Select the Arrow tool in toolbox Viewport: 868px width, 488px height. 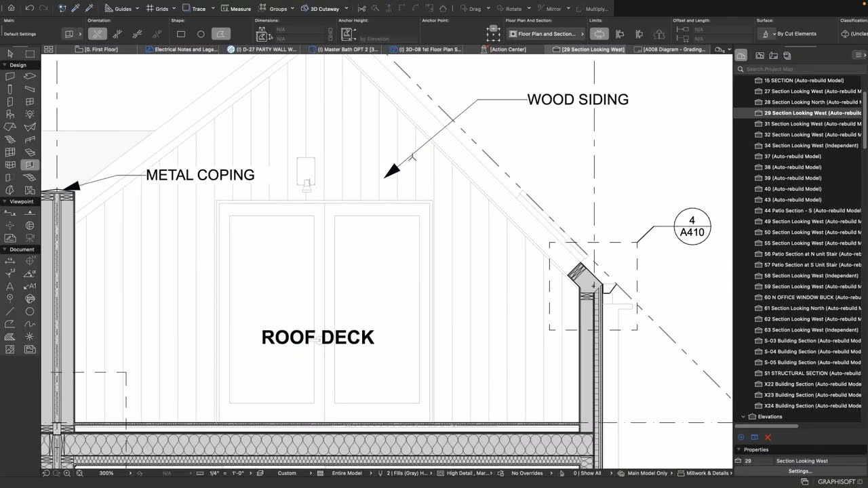coord(10,54)
